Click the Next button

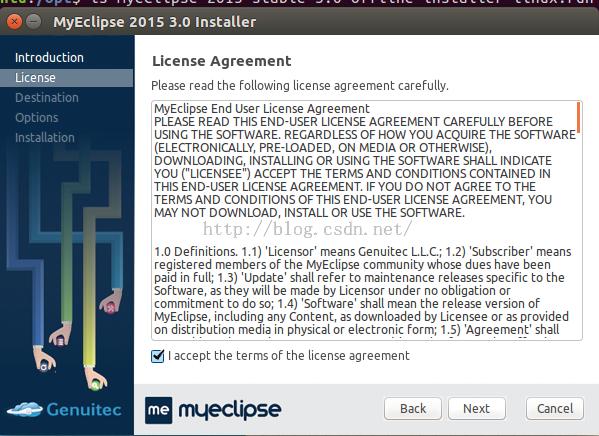pos(477,408)
